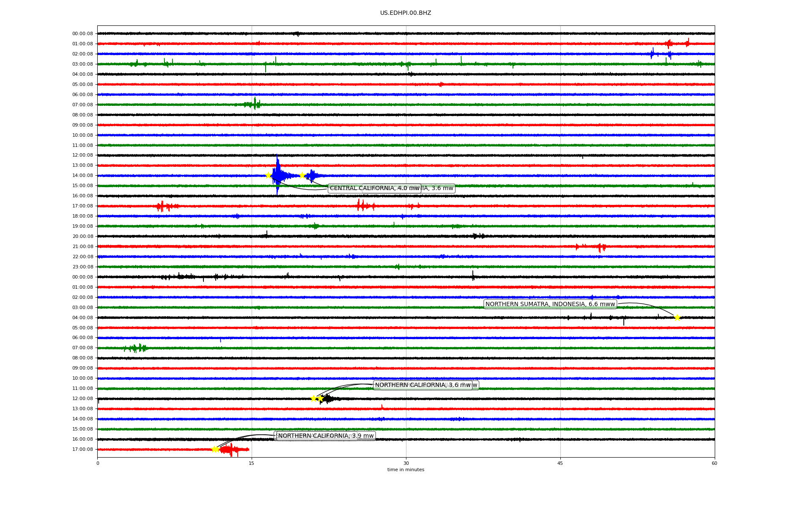This screenshot has width=812, height=508.
Task: Click the 45 tick on time axis
Action: click(560, 463)
